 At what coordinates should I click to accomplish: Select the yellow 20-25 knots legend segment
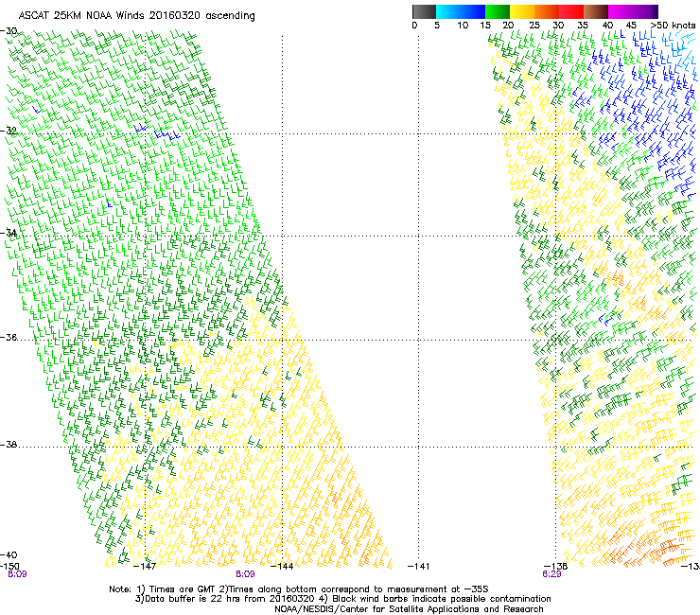[x=522, y=11]
